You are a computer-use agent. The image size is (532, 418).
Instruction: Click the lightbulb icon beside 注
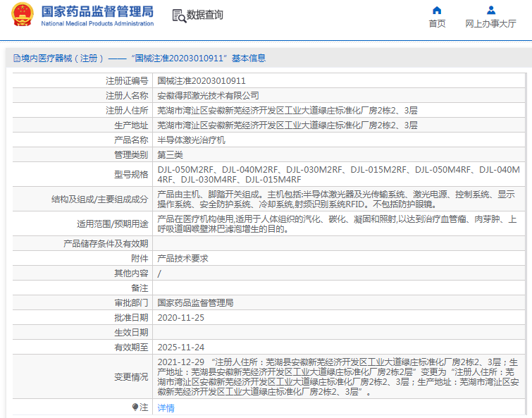coord(135,407)
